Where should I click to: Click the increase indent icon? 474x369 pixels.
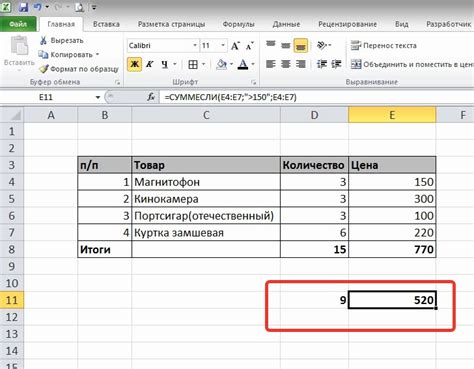pos(336,64)
